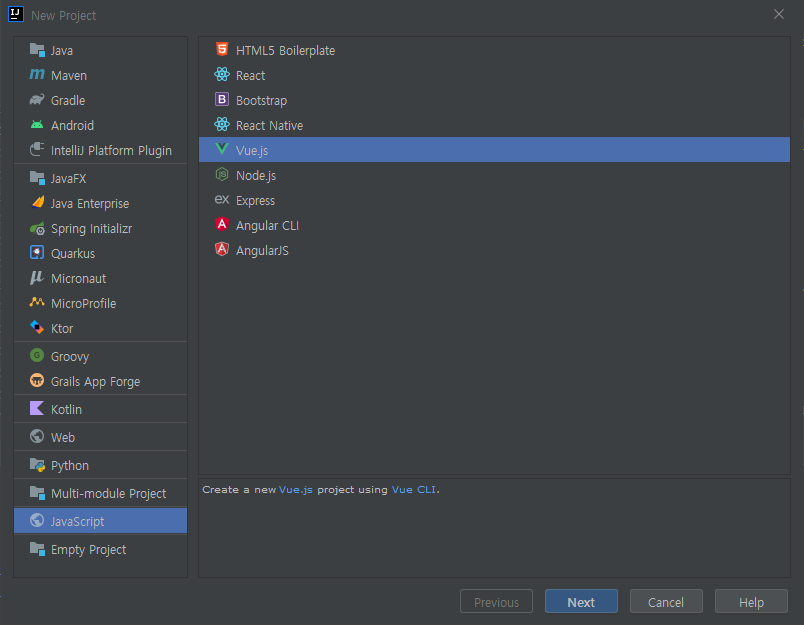Select the Python label in sidebar

70,466
